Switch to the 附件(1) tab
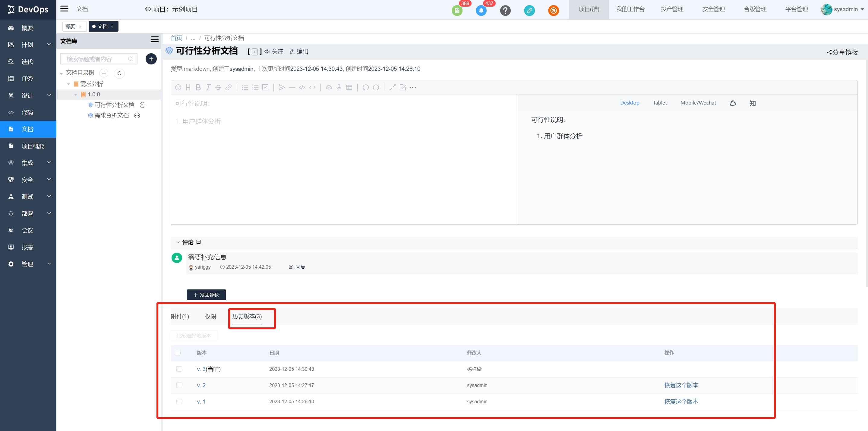Viewport: 868px width, 431px height. [x=180, y=316]
